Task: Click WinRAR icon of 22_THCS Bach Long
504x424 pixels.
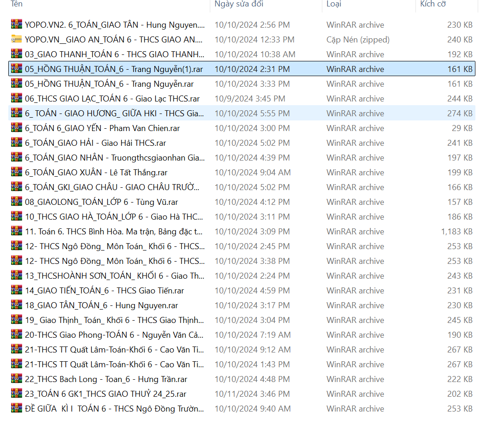Action: click(x=17, y=379)
